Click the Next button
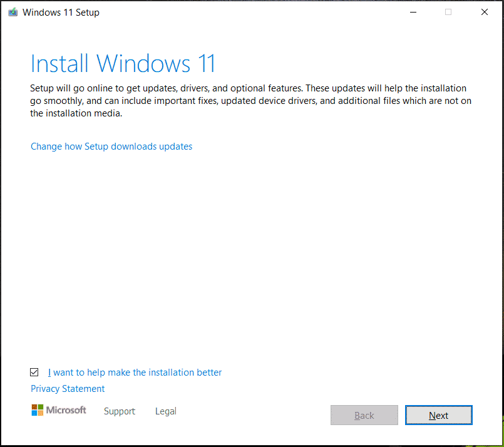Viewport: 504px width, 447px height. click(x=439, y=415)
